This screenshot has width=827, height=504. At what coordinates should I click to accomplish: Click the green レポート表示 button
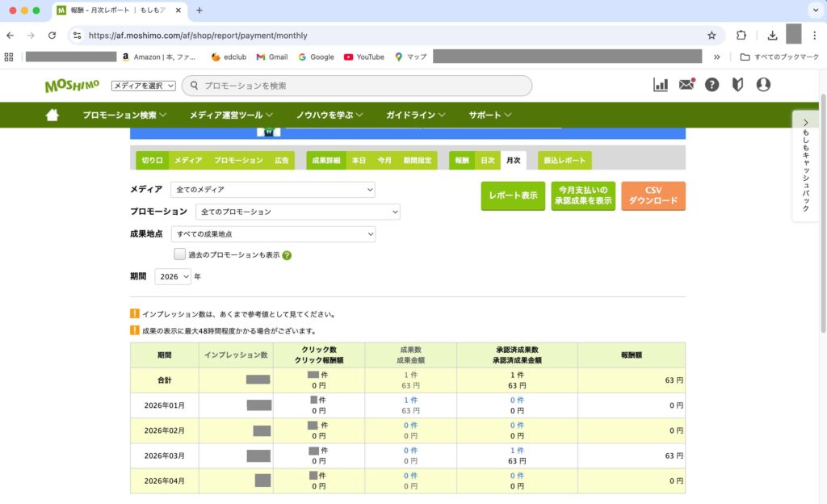[513, 195]
